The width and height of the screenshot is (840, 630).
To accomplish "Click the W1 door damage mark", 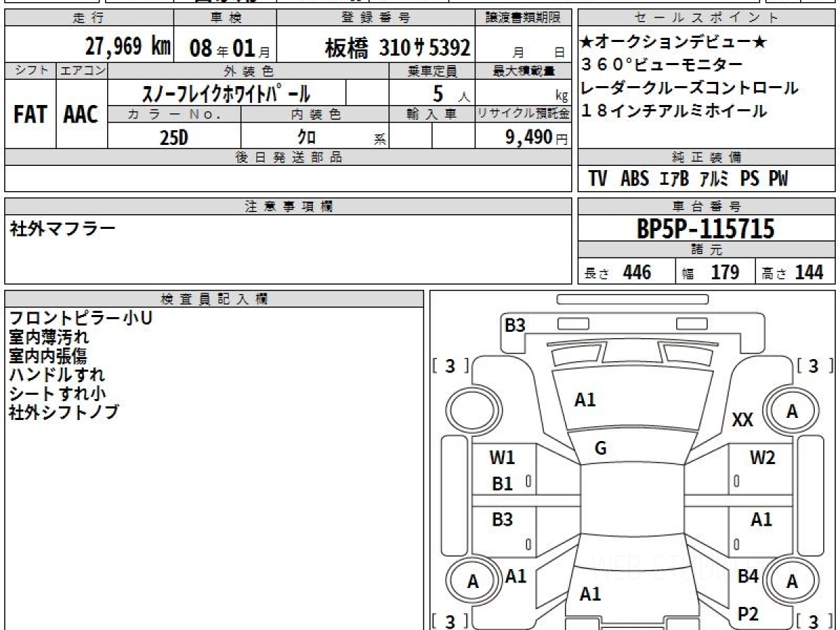I will point(502,458).
